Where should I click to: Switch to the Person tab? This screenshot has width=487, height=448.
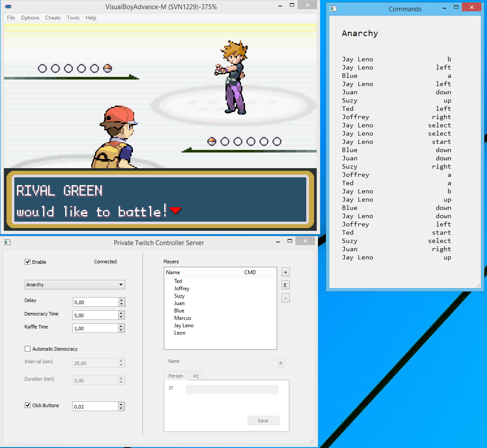(x=176, y=376)
